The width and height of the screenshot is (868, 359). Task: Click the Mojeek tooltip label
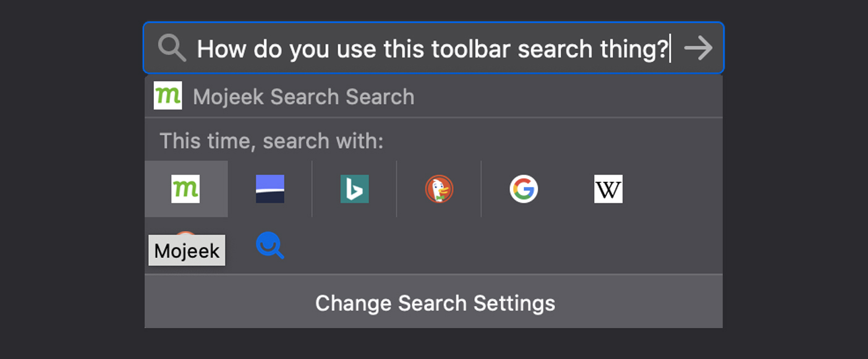pos(187,250)
